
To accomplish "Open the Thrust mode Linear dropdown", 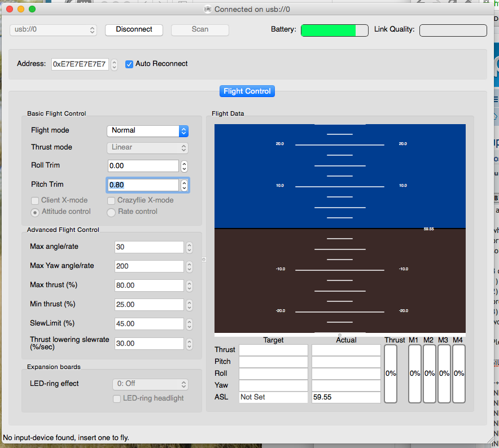I will click(x=147, y=147).
